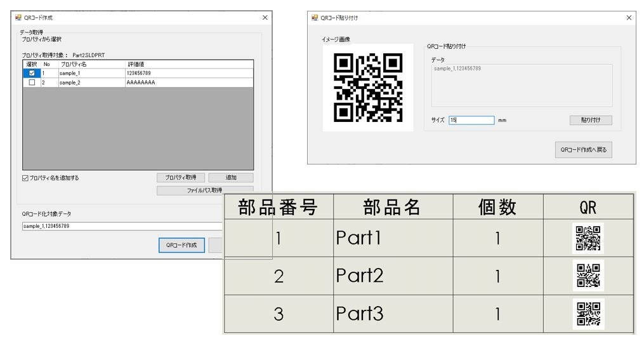Click the ファイルパス取得 button
Viewport: 644px width, 341px height.
point(204,191)
